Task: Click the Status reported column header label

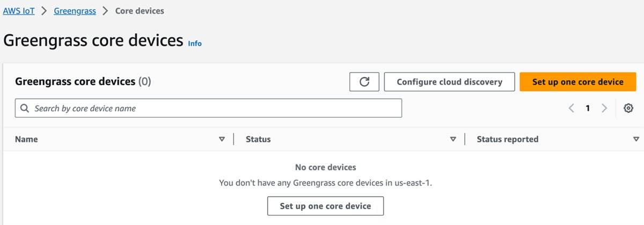Action: 507,139
